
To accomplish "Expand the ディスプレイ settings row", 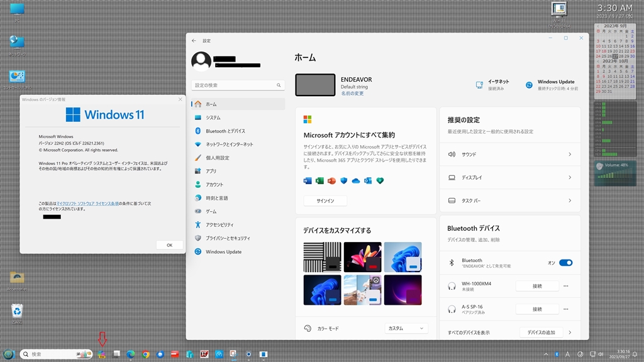I will click(x=510, y=177).
